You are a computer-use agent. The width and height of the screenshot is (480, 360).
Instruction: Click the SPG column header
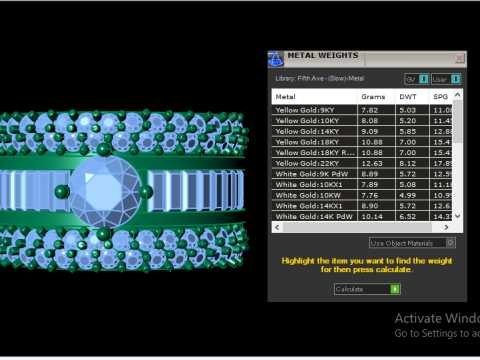[x=441, y=97]
